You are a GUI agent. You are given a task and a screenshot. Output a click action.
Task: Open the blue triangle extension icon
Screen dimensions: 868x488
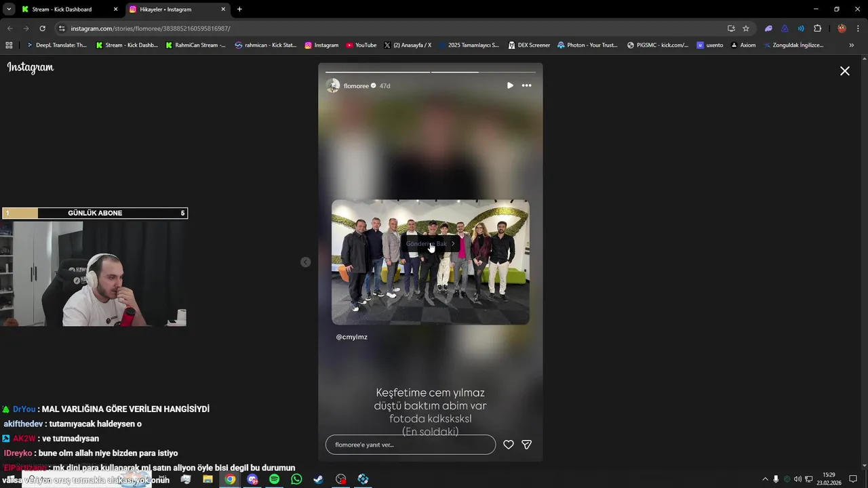click(x=785, y=28)
